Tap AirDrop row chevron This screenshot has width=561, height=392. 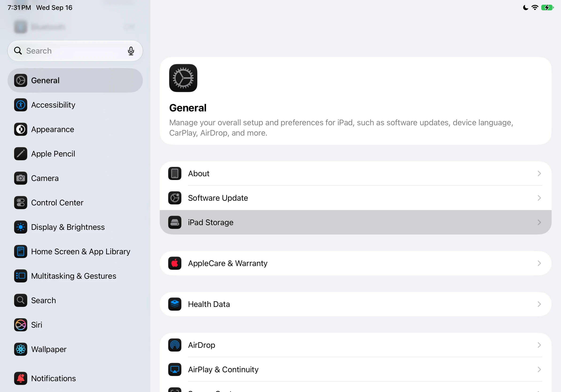(539, 345)
